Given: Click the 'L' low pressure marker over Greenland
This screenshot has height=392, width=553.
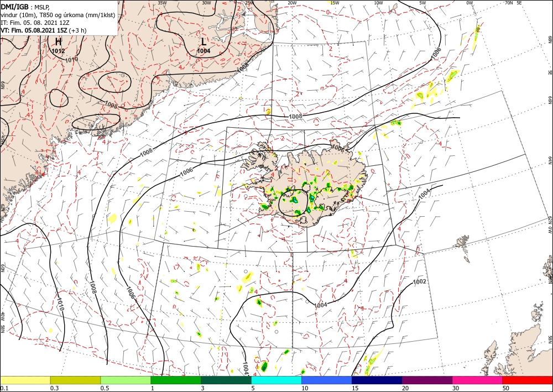Looking at the screenshot, I should (204, 41).
